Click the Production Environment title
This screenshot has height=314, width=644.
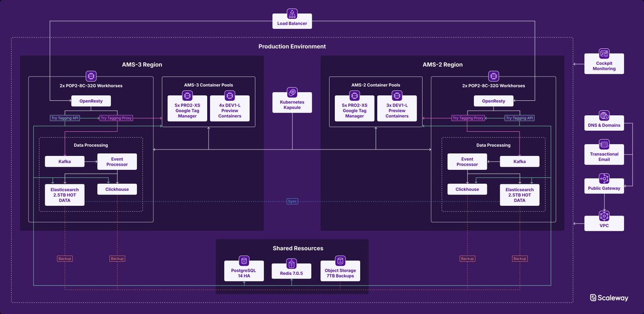tap(292, 47)
